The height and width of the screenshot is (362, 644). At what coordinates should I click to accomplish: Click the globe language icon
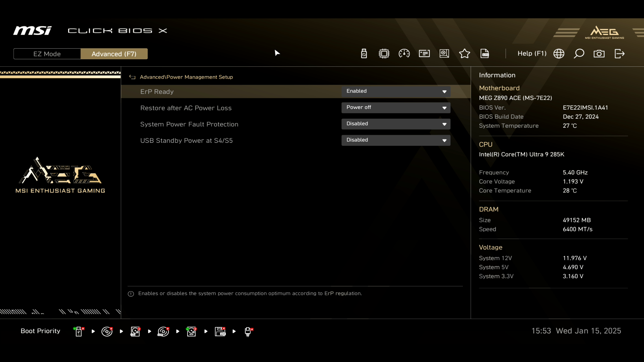(559, 54)
